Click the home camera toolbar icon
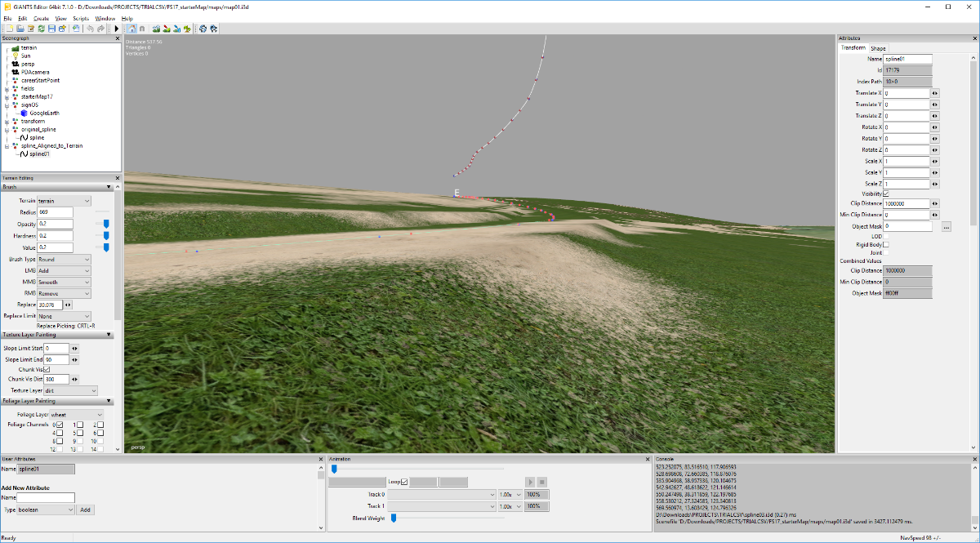 click(131, 29)
